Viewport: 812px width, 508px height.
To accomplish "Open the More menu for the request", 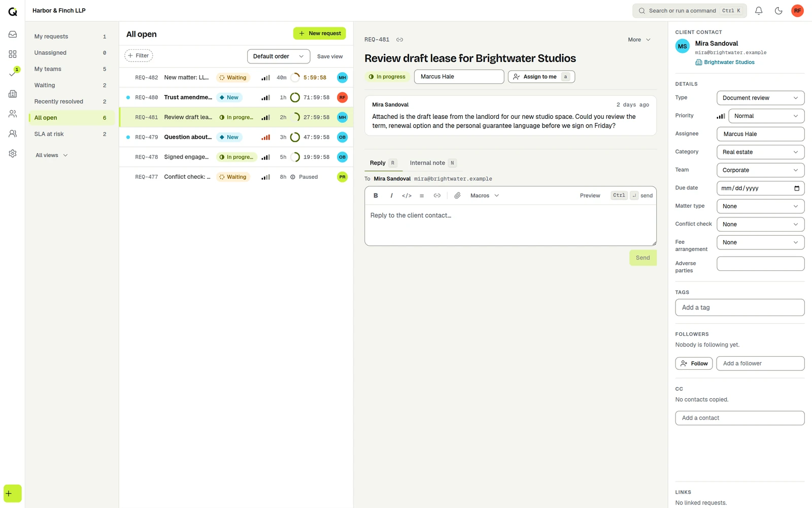I will tap(639, 40).
